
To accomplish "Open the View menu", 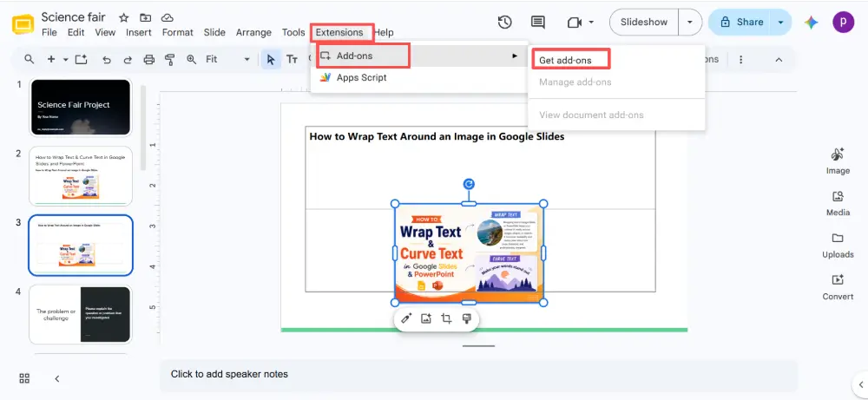I will coord(105,33).
